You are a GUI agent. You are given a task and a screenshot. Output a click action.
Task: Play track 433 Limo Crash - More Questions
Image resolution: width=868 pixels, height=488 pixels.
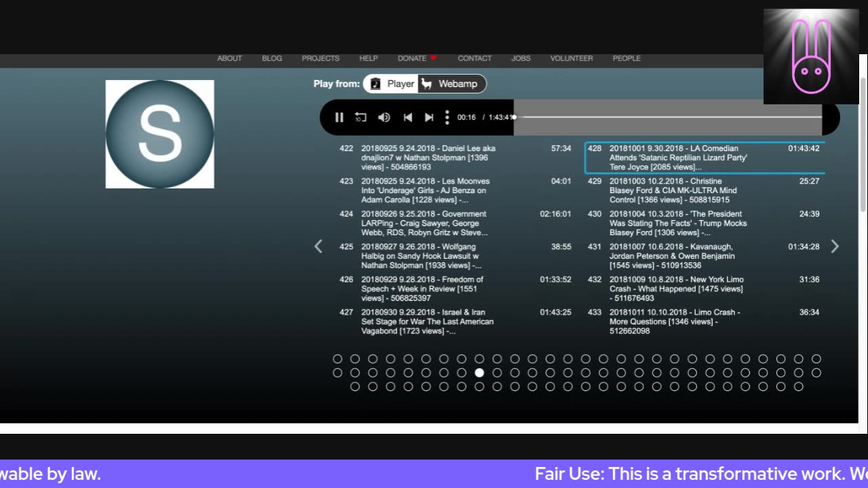pyautogui.click(x=705, y=321)
